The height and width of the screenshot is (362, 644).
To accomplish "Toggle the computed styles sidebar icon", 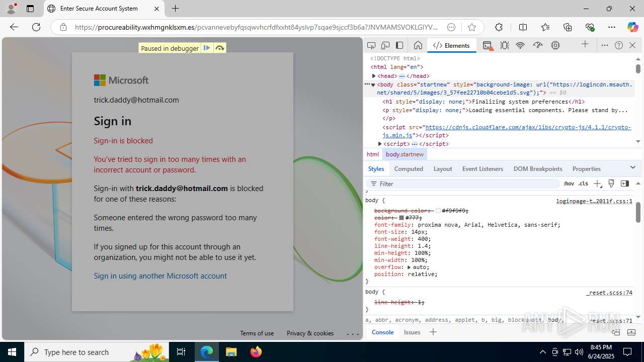I will coord(625,184).
